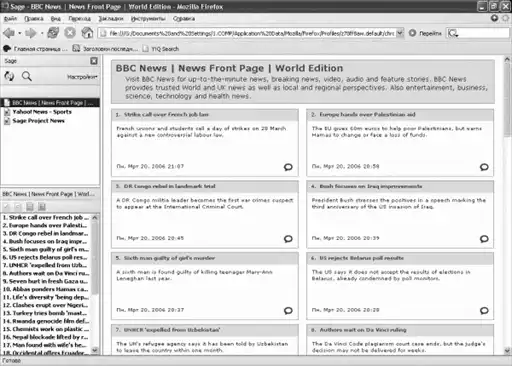Open the YIQ Search bookmark
The height and width of the screenshot is (366, 512).
161,49
